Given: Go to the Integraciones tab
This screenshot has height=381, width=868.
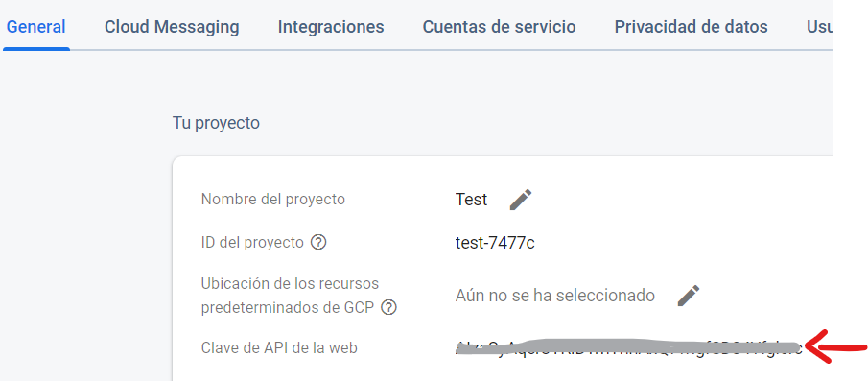Looking at the screenshot, I should point(331,27).
